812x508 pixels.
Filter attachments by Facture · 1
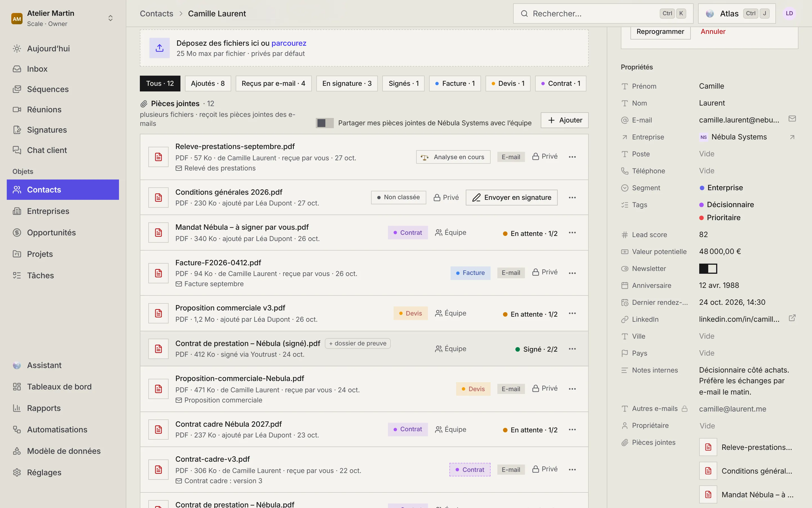(x=455, y=83)
